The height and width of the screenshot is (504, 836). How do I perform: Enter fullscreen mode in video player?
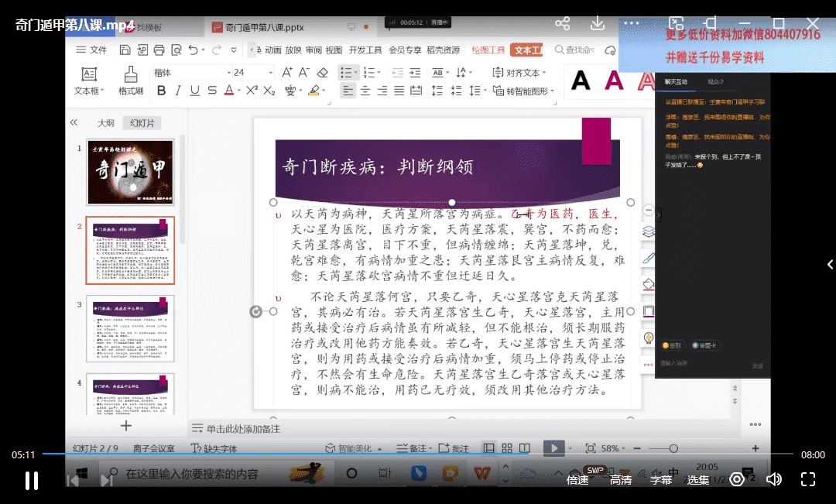[807, 479]
